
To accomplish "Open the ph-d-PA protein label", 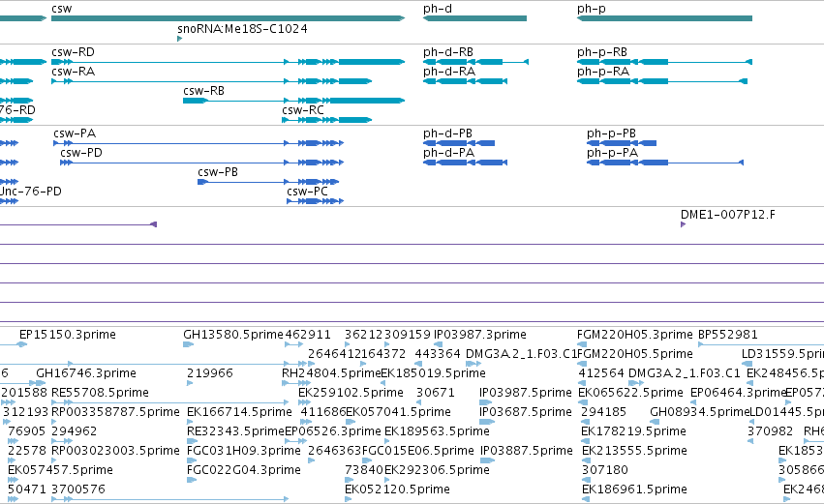I will (448, 153).
